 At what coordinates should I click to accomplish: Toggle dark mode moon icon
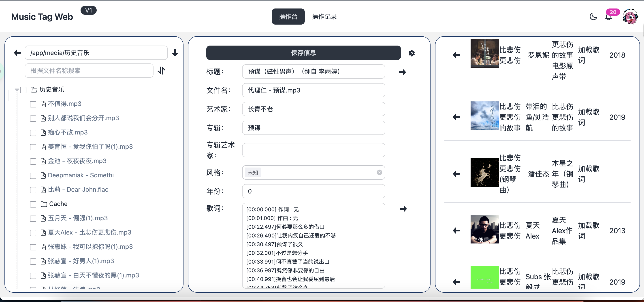[593, 17]
